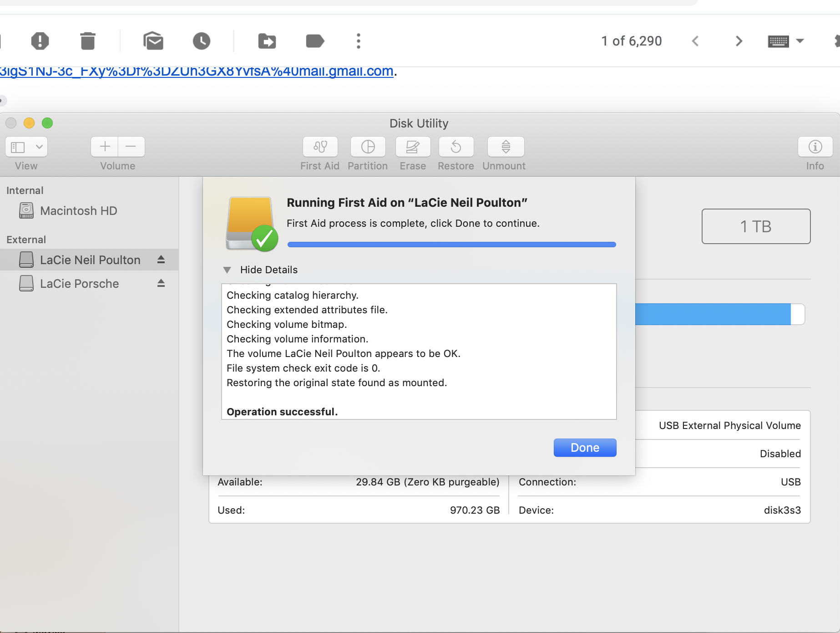Open the mail.gmail.com link in the email
Image resolution: width=840 pixels, height=633 pixels.
(x=197, y=71)
